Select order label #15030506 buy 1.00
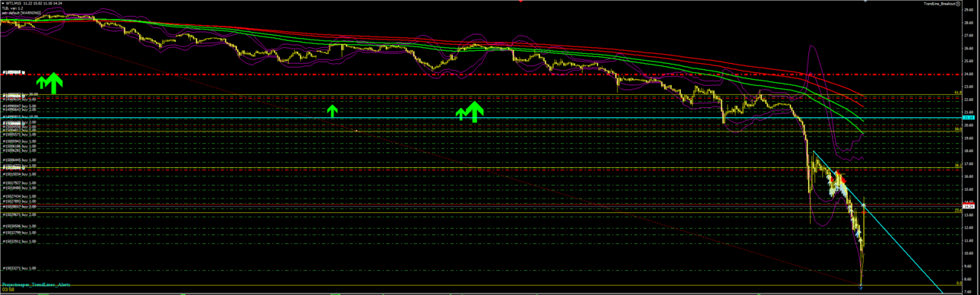980x295 pixels. tap(19, 227)
